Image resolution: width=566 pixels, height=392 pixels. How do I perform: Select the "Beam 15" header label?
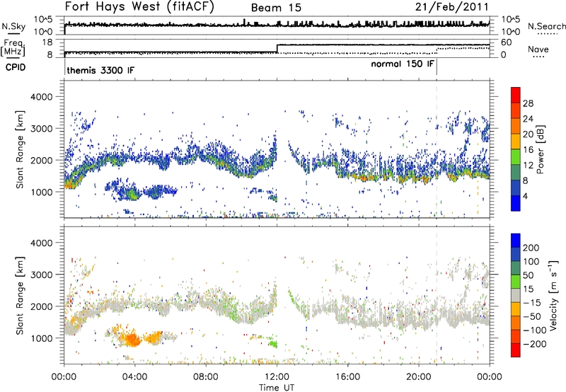point(276,8)
